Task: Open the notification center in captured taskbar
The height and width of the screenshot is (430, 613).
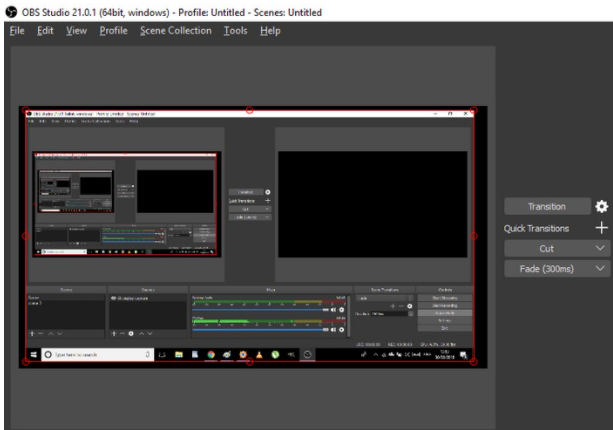Action: click(464, 355)
